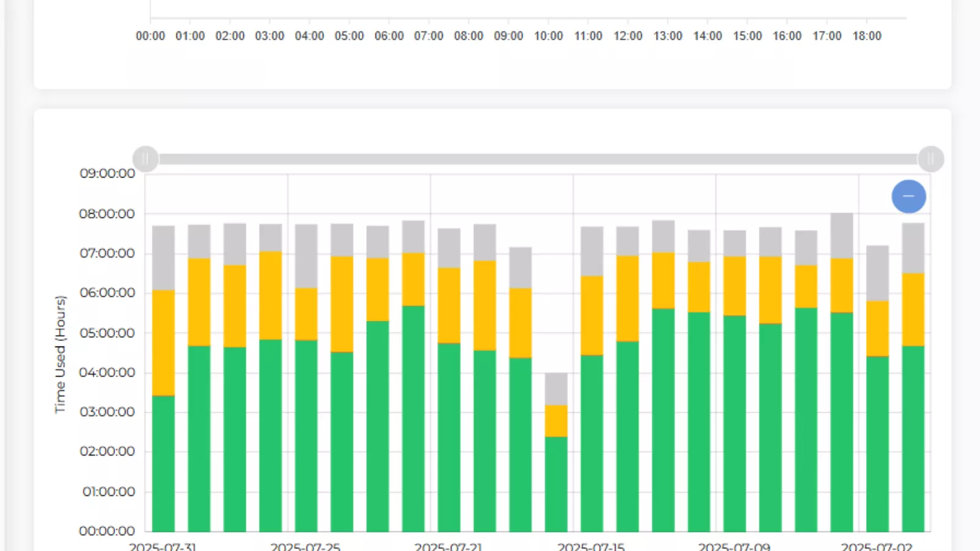Click the green segment of the 2025-07-25 bar
The height and width of the screenshot is (551, 980).
point(306,435)
